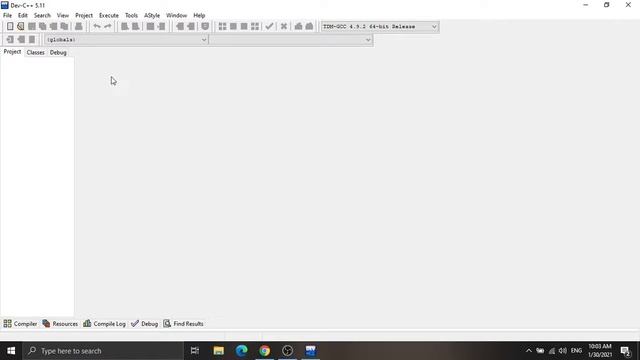Click the Goto Function toolbar icon
Viewport: 640px width, 360px height.
tap(150, 27)
